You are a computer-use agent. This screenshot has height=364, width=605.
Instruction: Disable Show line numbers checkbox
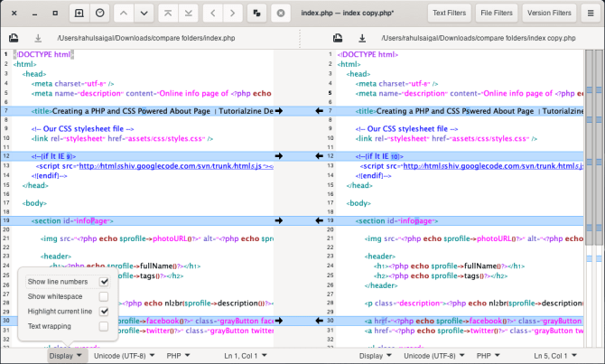click(104, 283)
